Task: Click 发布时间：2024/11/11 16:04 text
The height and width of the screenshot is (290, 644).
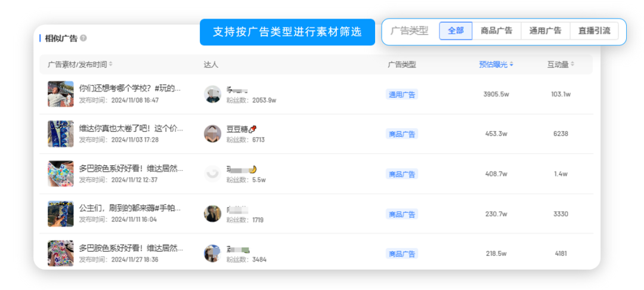Action: coord(118,220)
